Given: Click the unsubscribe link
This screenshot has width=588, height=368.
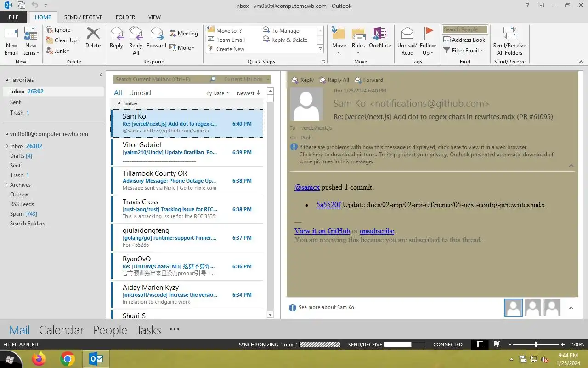Looking at the screenshot, I should (377, 231).
